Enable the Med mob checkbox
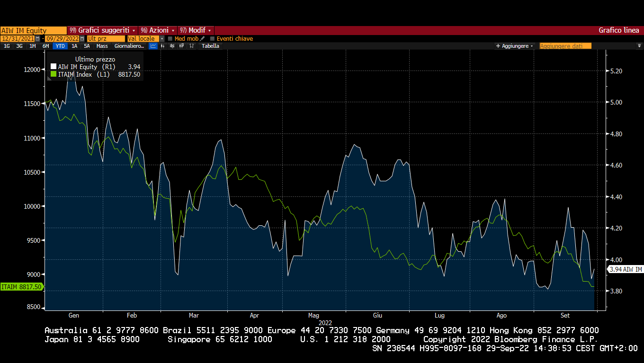 (x=170, y=39)
